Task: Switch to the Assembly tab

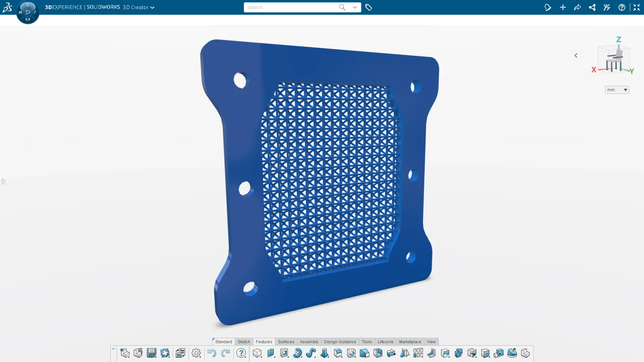Action: point(309,342)
